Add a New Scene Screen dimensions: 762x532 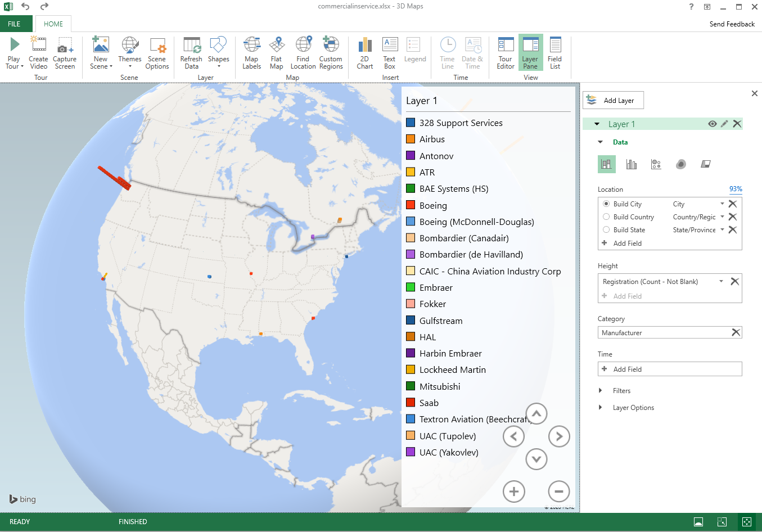101,53
